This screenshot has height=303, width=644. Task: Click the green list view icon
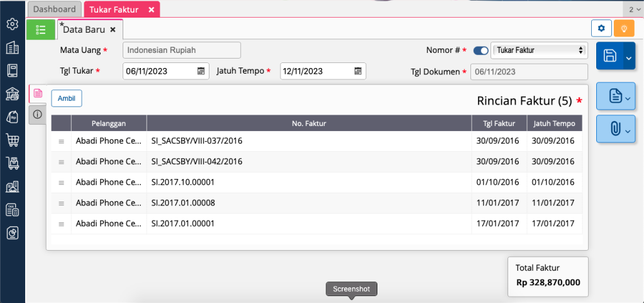[x=41, y=30]
